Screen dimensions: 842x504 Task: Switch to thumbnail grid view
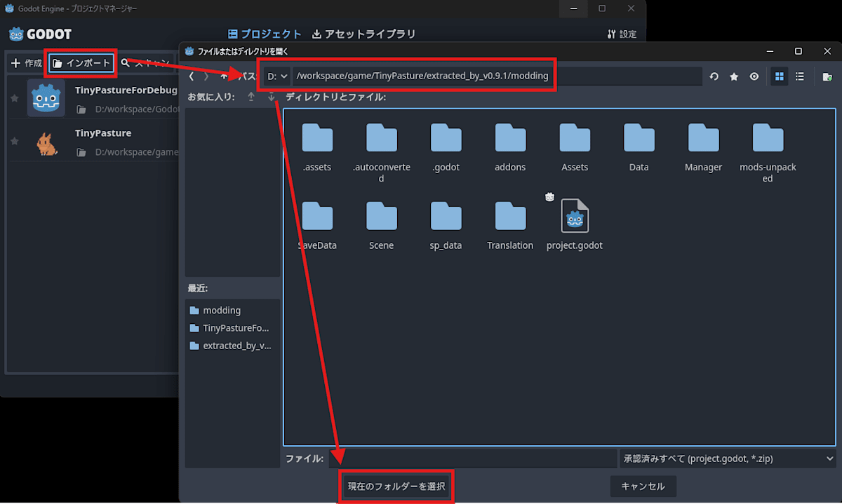click(x=779, y=76)
